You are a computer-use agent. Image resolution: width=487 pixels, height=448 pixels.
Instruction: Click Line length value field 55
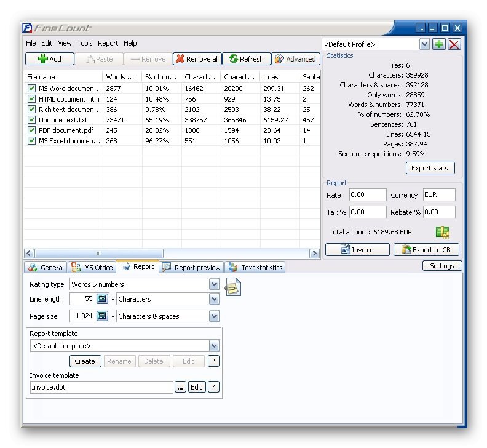[83, 299]
